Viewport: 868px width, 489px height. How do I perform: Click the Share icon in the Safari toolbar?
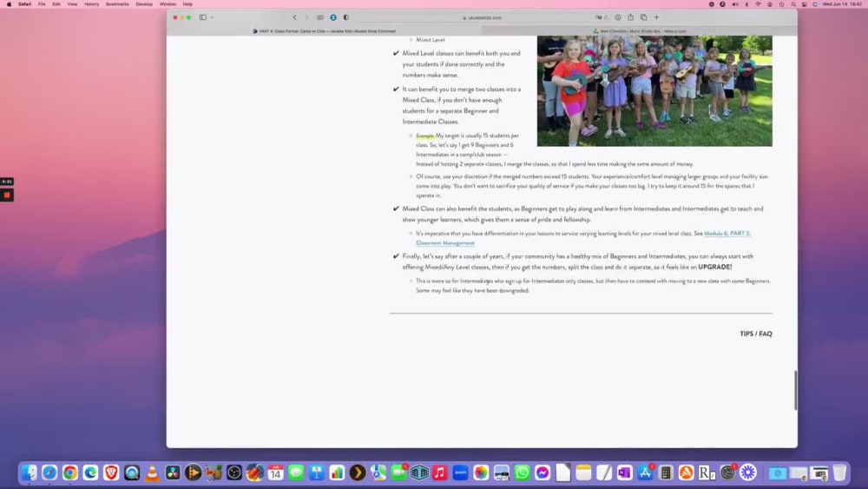(630, 17)
